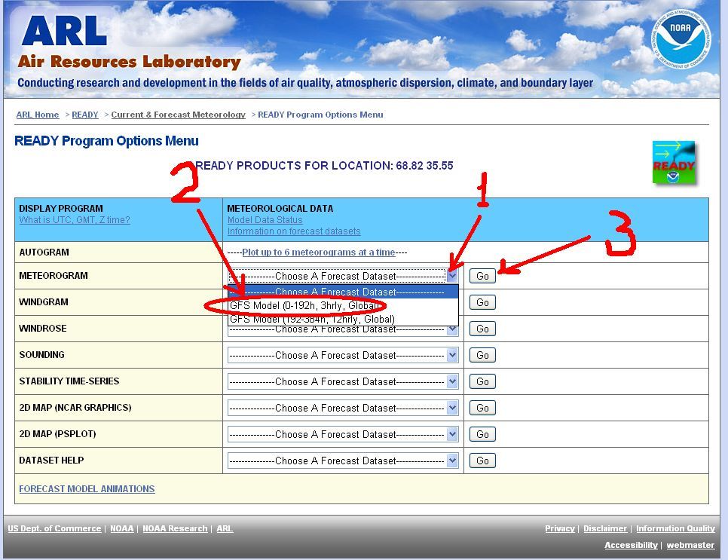The height and width of the screenshot is (560, 728).
Task: Click the webmaster footer link
Action: (690, 545)
